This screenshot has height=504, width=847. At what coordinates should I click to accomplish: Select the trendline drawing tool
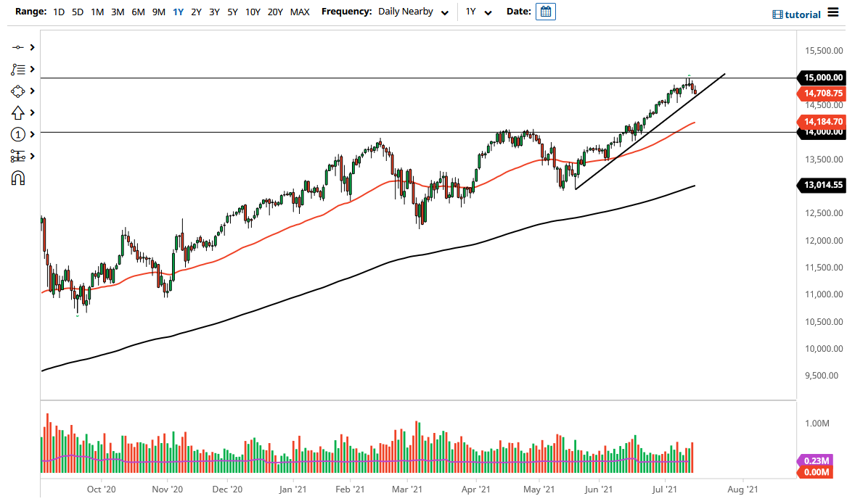(x=17, y=48)
